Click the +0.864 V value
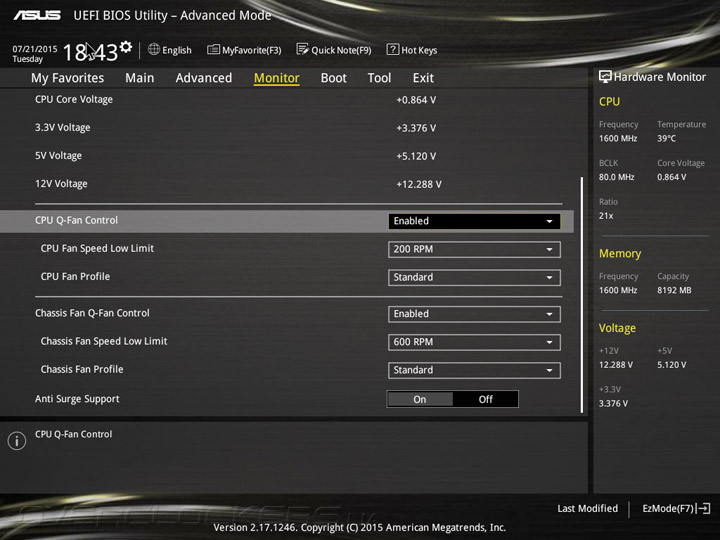The image size is (720, 540). [x=416, y=100]
